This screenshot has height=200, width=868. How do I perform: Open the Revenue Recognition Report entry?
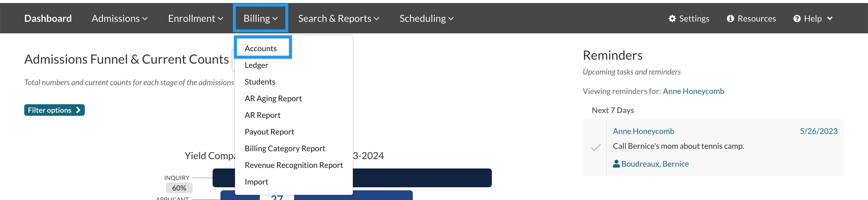pos(293,165)
